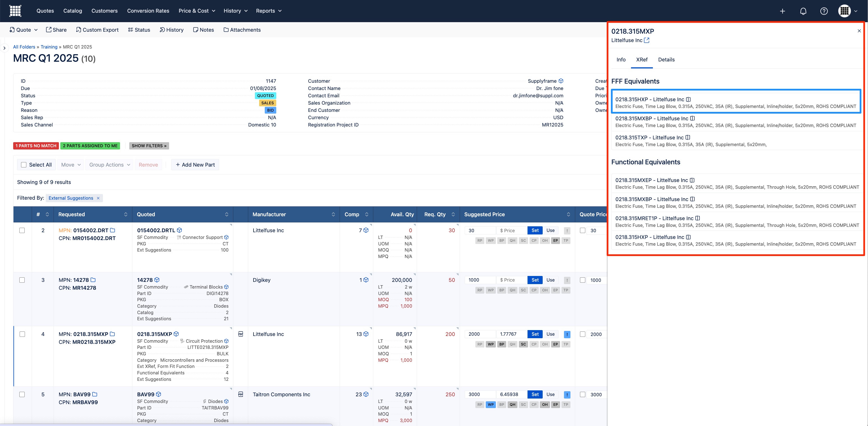This screenshot has height=426, width=868.
Task: Open the Quotes menu item
Action: click(x=45, y=11)
